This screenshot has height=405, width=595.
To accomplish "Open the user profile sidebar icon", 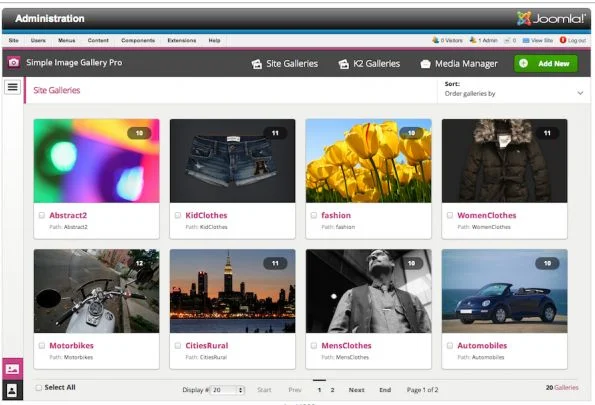I will (13, 390).
